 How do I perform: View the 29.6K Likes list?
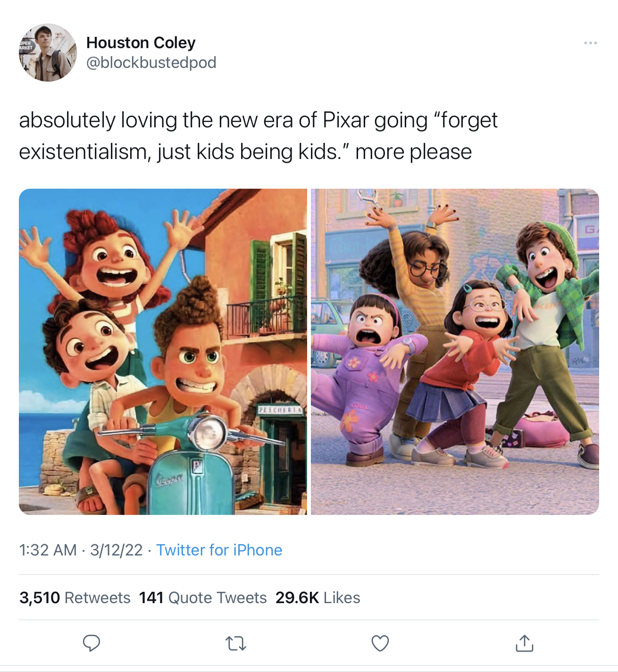[x=318, y=597]
